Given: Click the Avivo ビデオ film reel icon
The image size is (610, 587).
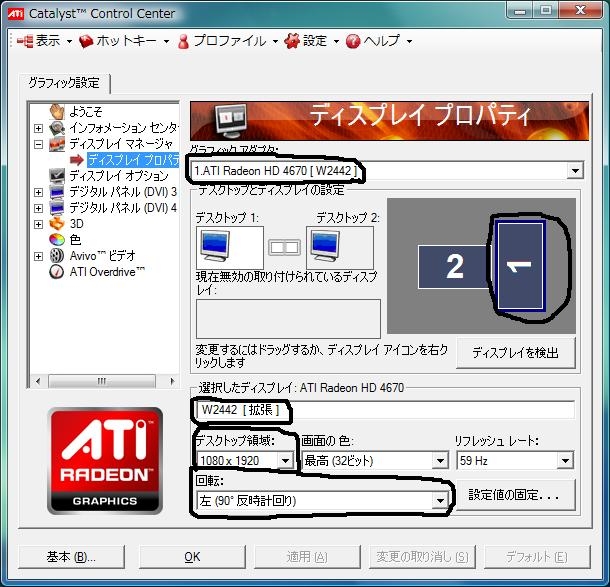Looking at the screenshot, I should pyautogui.click(x=57, y=256).
